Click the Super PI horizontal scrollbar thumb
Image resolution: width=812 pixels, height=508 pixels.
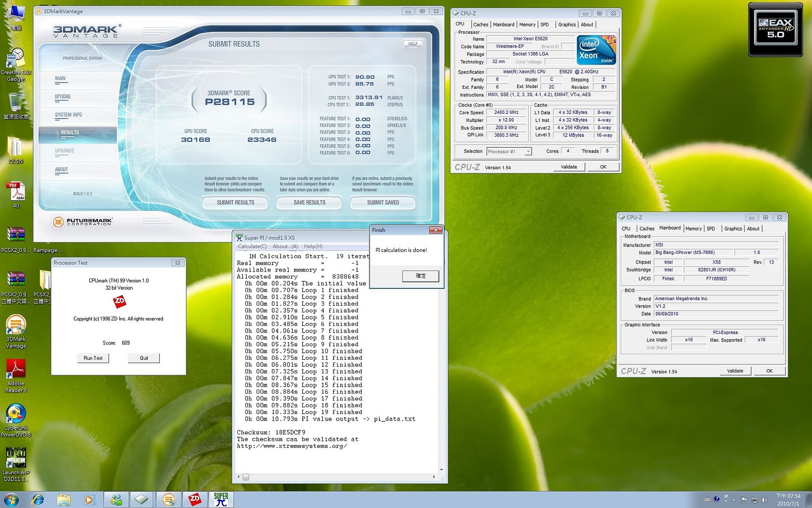246,477
